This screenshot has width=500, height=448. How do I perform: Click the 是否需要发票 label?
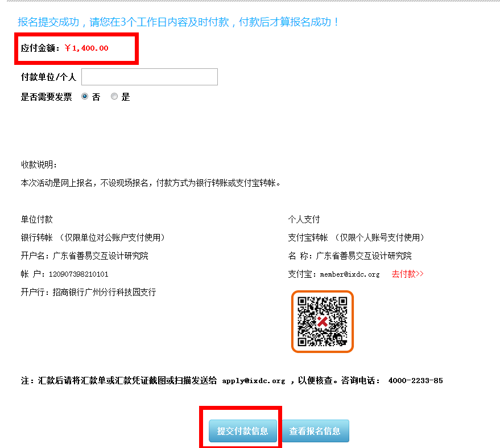pyautogui.click(x=47, y=97)
